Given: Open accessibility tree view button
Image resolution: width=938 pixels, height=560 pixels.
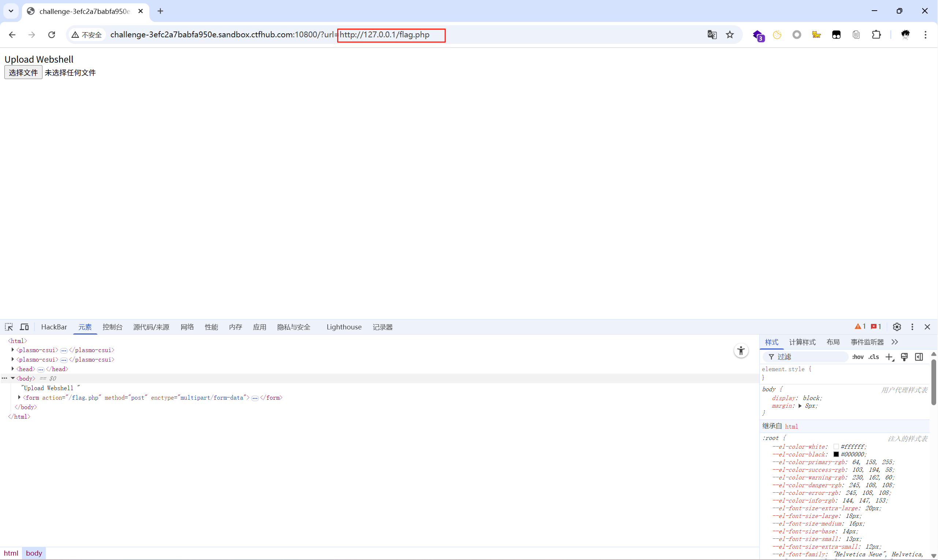Looking at the screenshot, I should (x=741, y=351).
